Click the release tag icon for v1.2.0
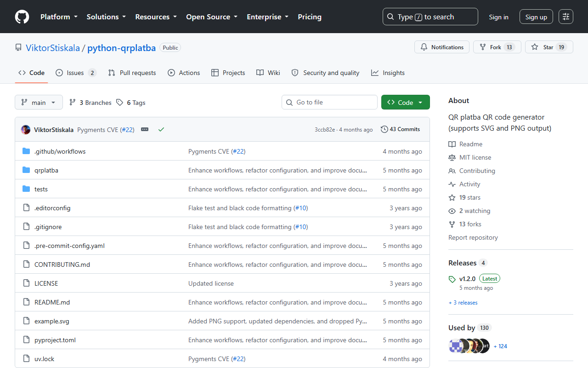 452,279
